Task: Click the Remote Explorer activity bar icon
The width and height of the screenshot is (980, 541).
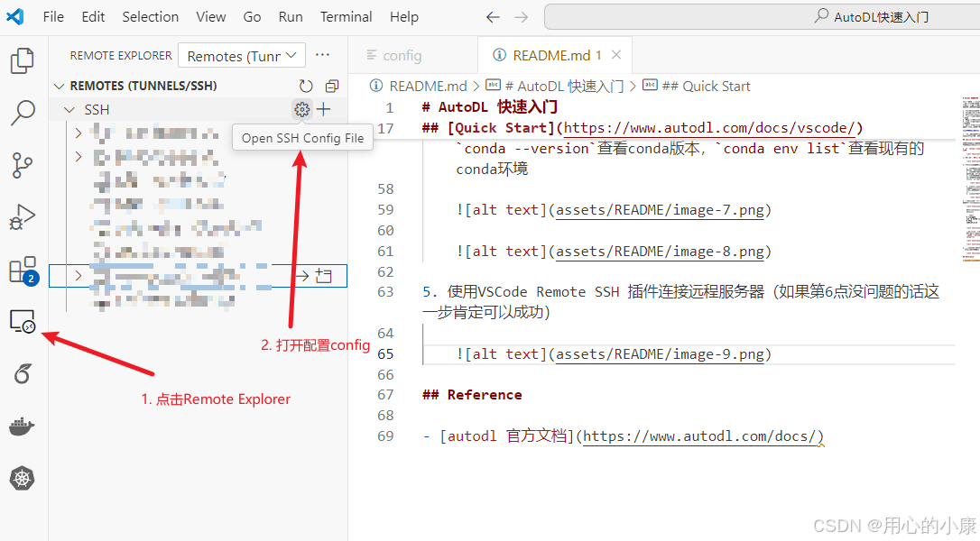Action: pyautogui.click(x=23, y=321)
